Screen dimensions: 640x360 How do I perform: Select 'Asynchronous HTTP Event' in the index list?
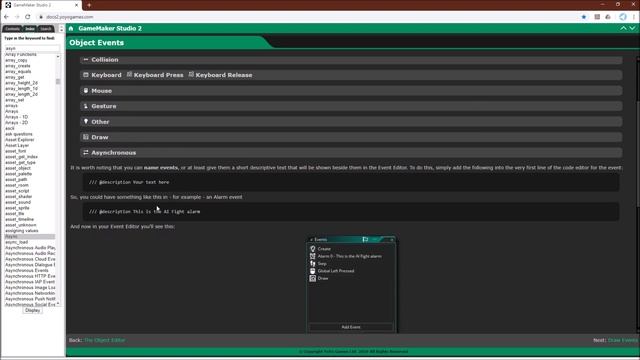tap(30, 276)
